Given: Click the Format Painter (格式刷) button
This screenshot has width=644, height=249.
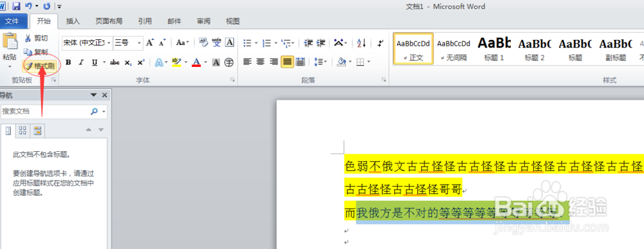Looking at the screenshot, I should coord(39,66).
